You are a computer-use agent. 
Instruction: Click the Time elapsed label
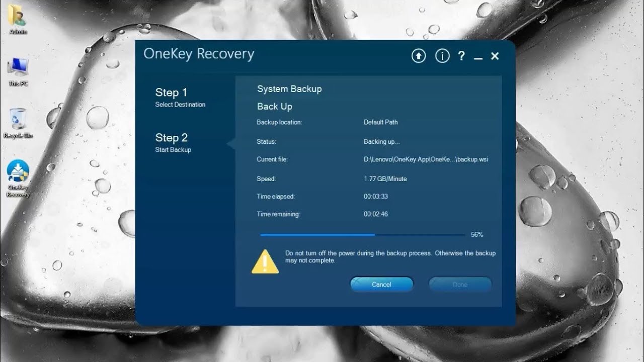[276, 197]
